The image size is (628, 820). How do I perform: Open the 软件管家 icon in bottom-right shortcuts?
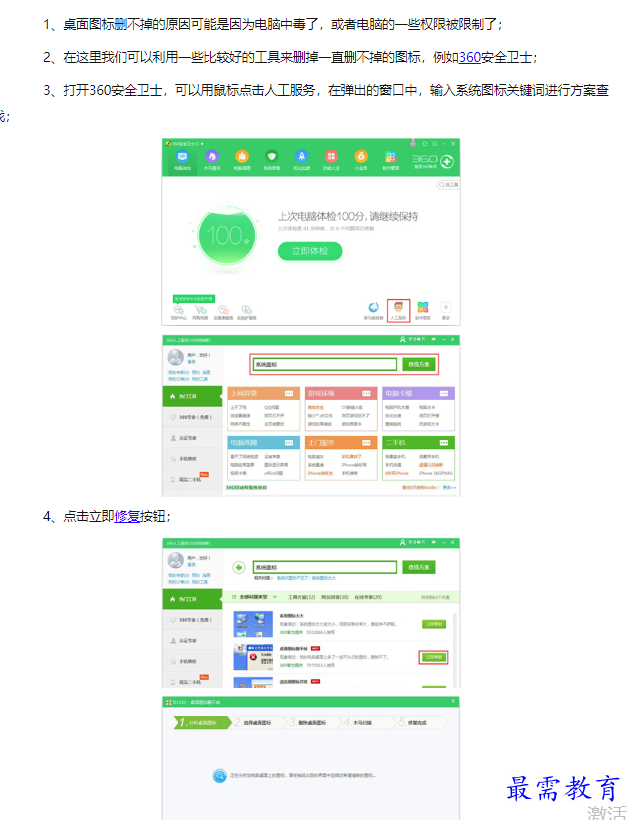pos(423,308)
